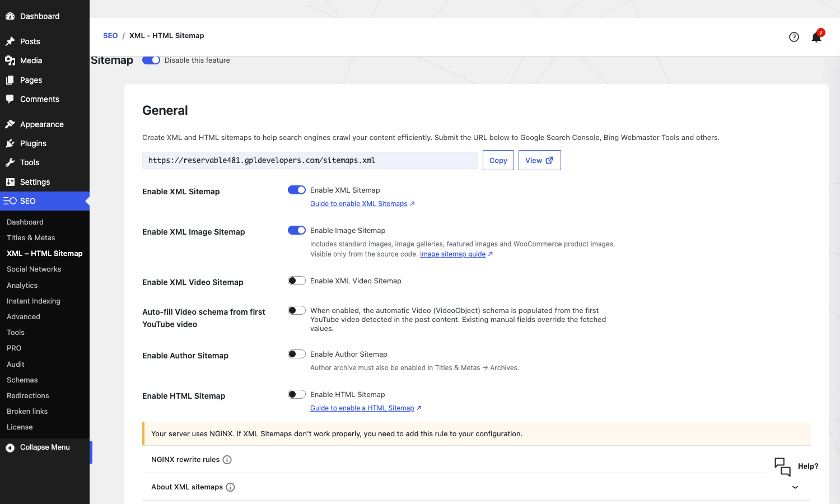Click the View sitemap button
Image resolution: width=840 pixels, height=504 pixels.
pos(539,160)
